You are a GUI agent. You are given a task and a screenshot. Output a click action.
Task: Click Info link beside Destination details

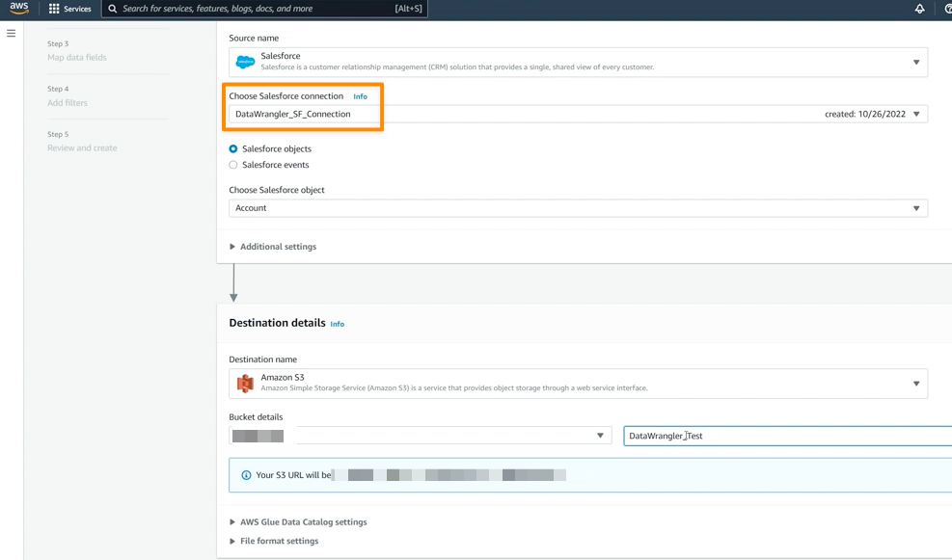(x=337, y=324)
